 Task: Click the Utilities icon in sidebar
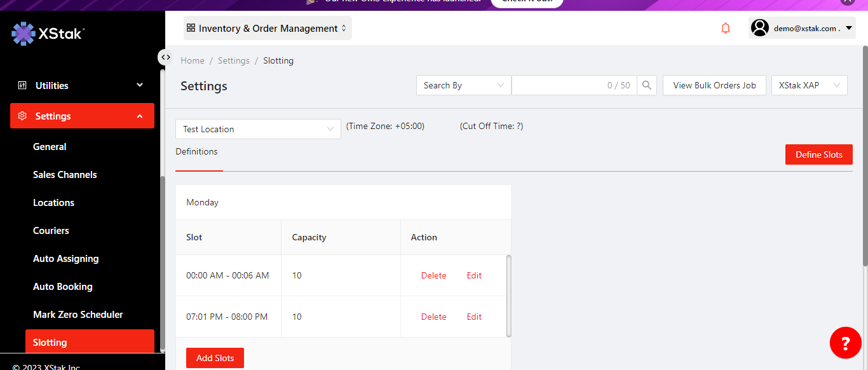[x=22, y=85]
